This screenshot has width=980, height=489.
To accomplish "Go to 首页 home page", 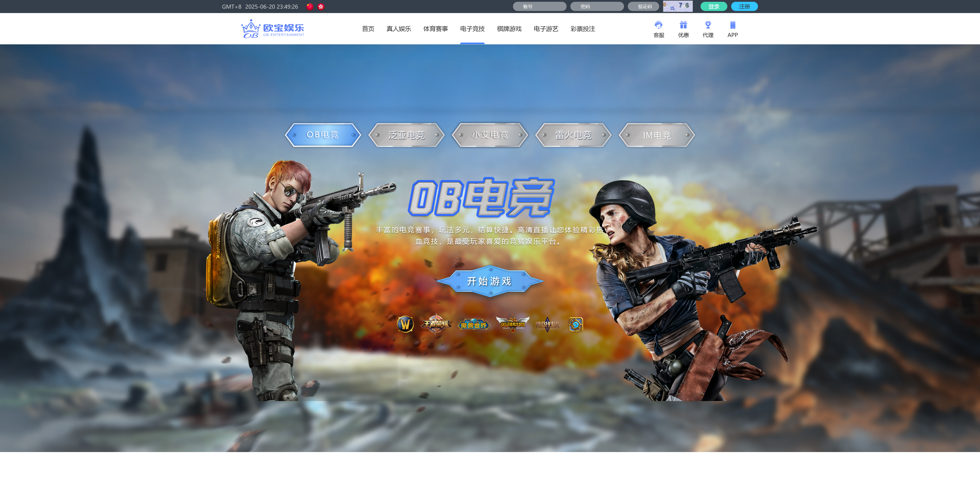I will point(368,29).
